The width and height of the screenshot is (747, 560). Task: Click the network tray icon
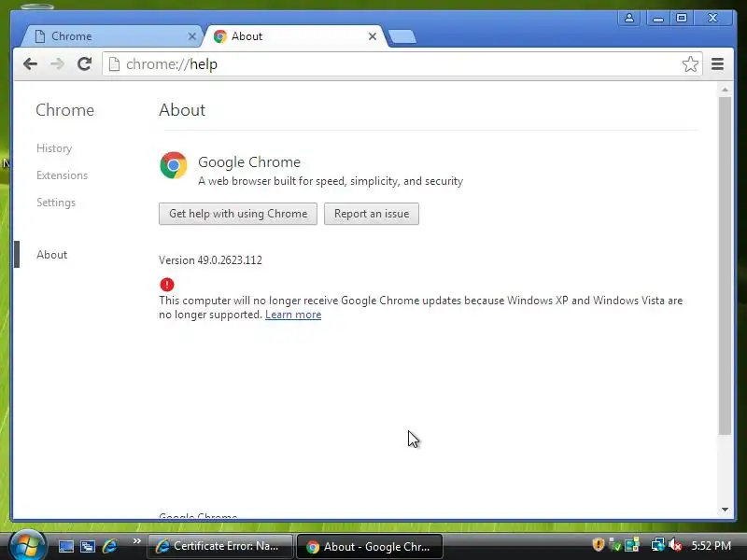[x=657, y=544]
